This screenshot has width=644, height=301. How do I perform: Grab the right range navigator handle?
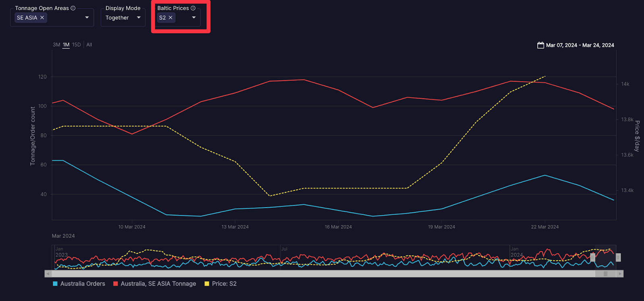[618, 257]
